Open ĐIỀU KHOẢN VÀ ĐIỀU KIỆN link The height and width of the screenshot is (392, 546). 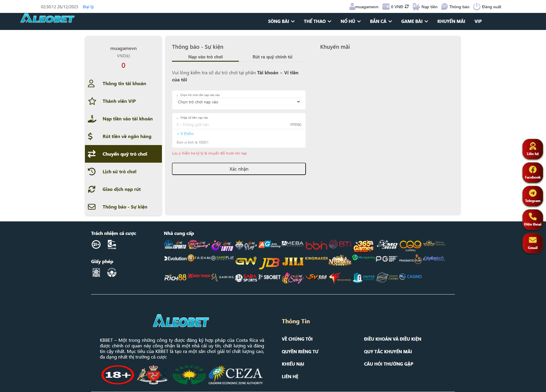point(393,339)
